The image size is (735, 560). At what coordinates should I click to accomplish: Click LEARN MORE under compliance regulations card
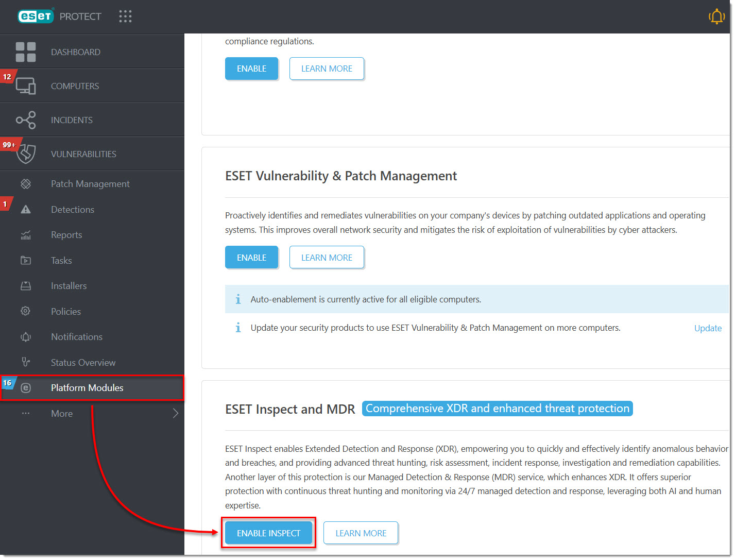pos(327,69)
